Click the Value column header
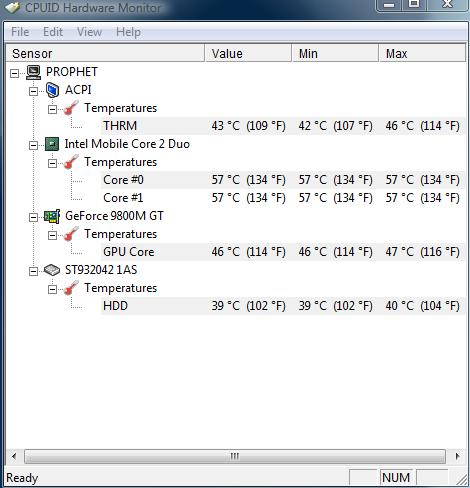The image size is (470, 488). click(x=248, y=53)
